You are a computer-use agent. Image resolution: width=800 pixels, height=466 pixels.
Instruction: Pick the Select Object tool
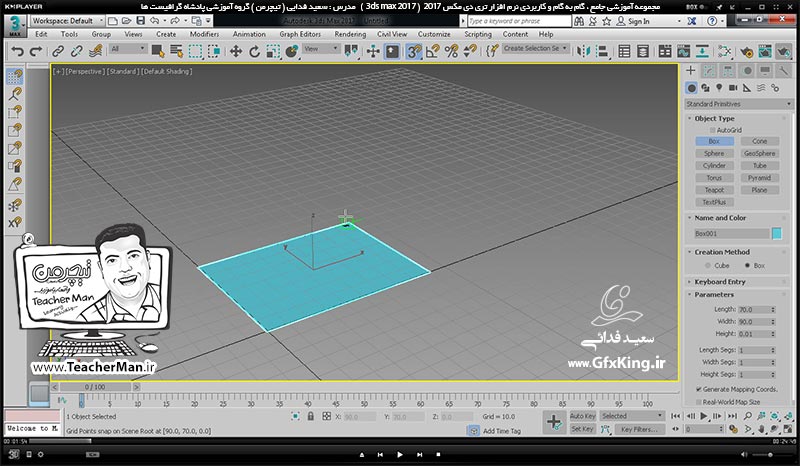pos(158,51)
